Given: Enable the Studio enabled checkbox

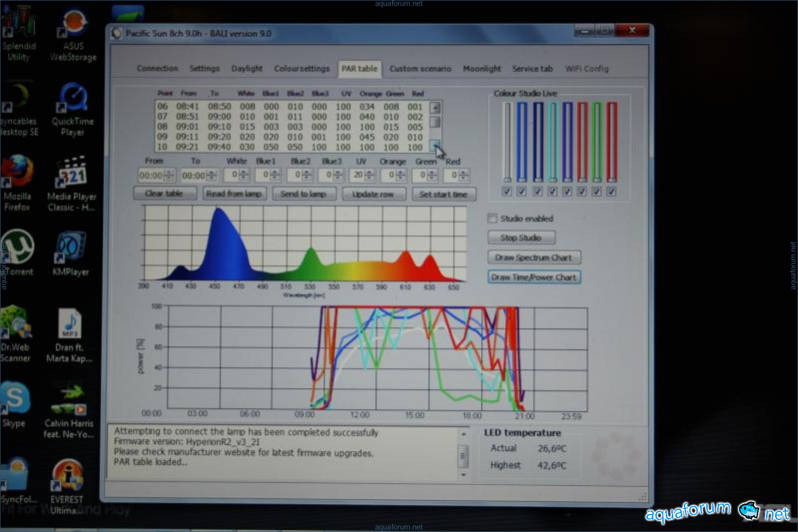Looking at the screenshot, I should (492, 218).
